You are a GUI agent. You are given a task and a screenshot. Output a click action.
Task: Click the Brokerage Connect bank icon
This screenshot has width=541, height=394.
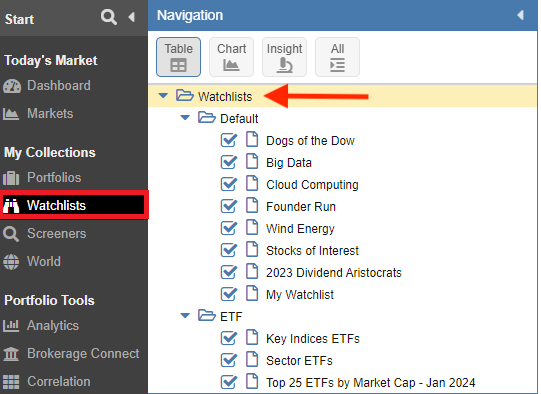[x=11, y=354]
